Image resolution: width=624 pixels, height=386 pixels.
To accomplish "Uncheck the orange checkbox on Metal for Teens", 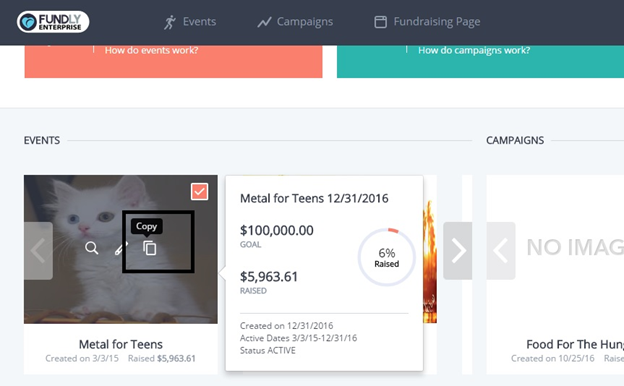I will [x=199, y=191].
